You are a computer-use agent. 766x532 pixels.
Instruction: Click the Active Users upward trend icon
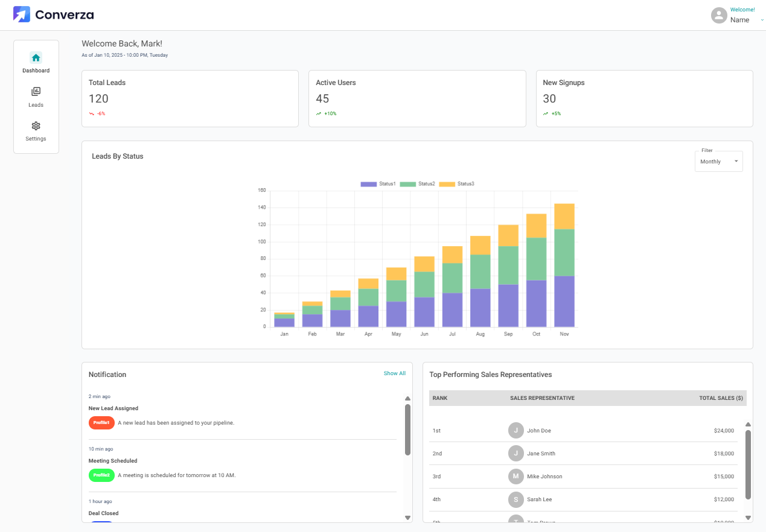(x=319, y=113)
